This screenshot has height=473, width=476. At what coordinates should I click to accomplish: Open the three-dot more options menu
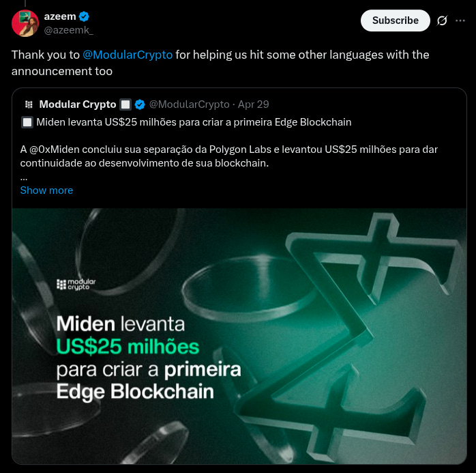point(460,20)
